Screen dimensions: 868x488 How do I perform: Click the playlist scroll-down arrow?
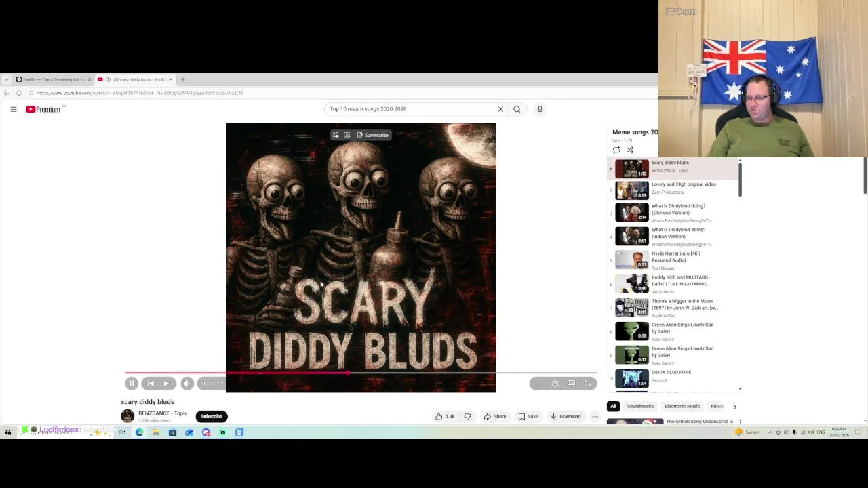(740, 389)
